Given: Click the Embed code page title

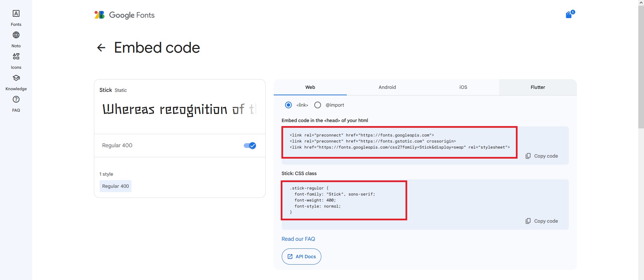Looking at the screenshot, I should [157, 48].
